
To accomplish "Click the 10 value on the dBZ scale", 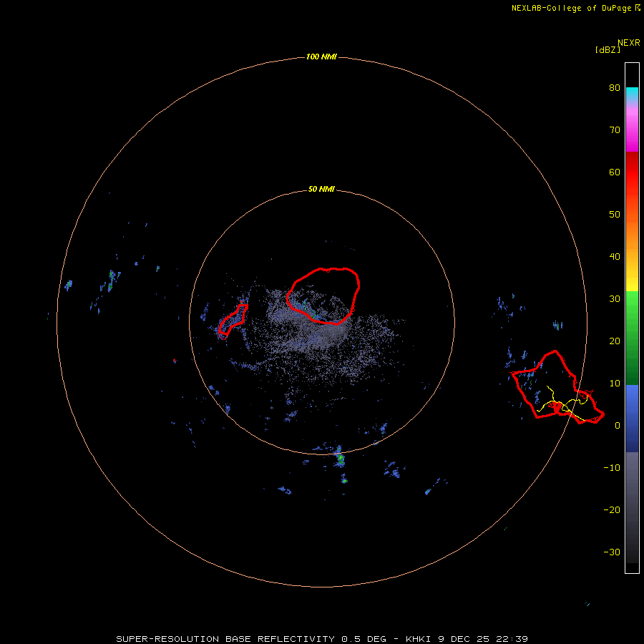I will pos(615,384).
